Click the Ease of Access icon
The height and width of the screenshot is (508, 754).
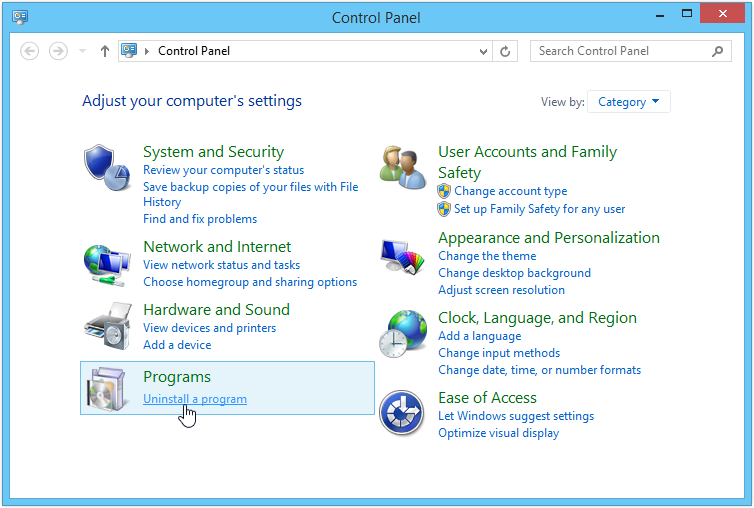tap(402, 413)
